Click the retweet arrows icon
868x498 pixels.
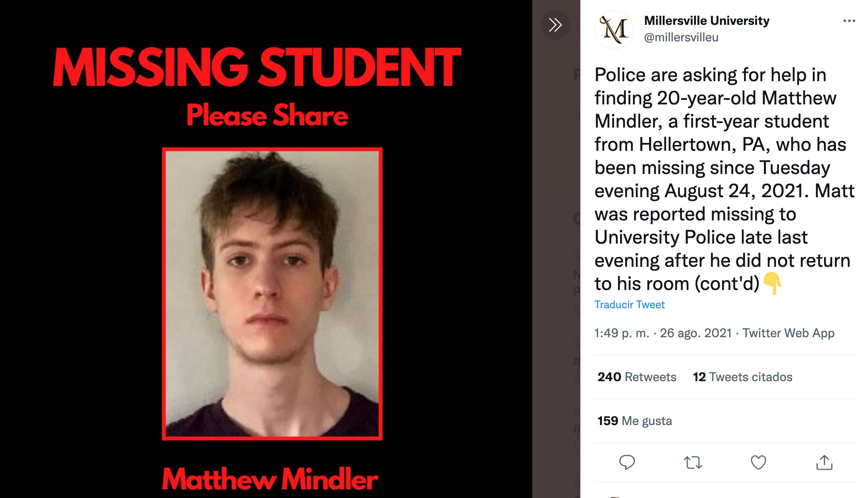tap(693, 462)
